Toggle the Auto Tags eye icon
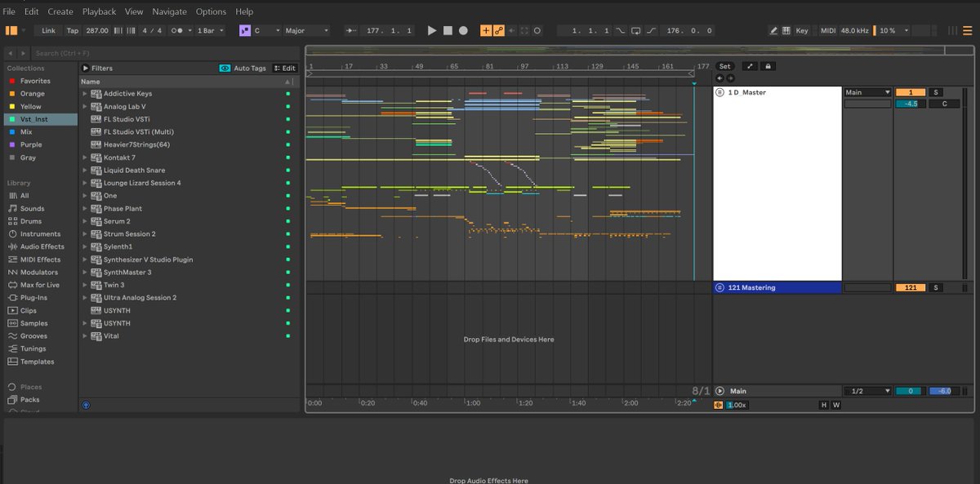Viewport: 980px width, 484px height. pyautogui.click(x=225, y=69)
